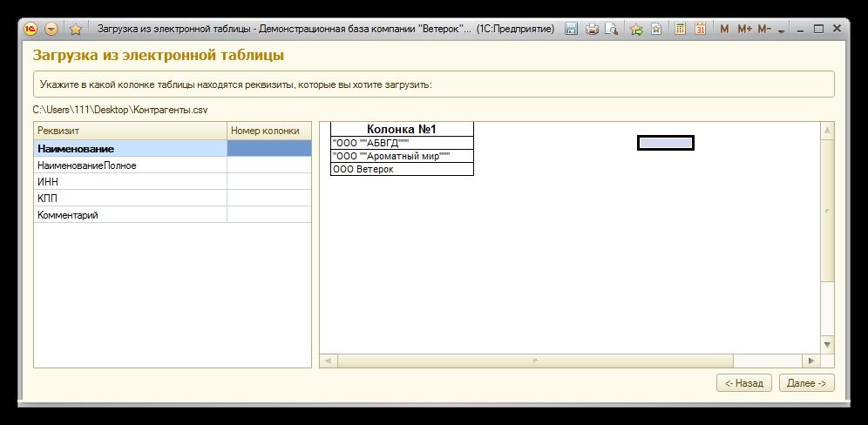868x425 pixels.
Task: Click the preview's vertical scrollbar down arrow
Action: (x=828, y=344)
